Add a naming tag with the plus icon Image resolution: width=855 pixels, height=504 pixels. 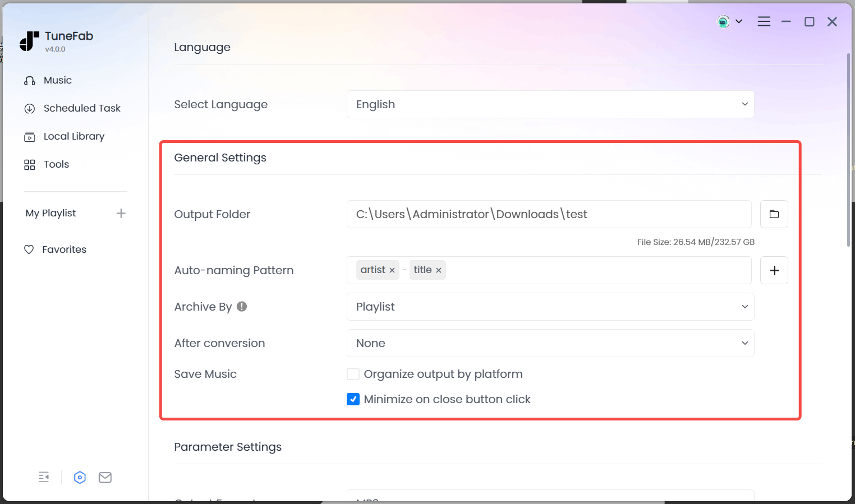point(774,270)
